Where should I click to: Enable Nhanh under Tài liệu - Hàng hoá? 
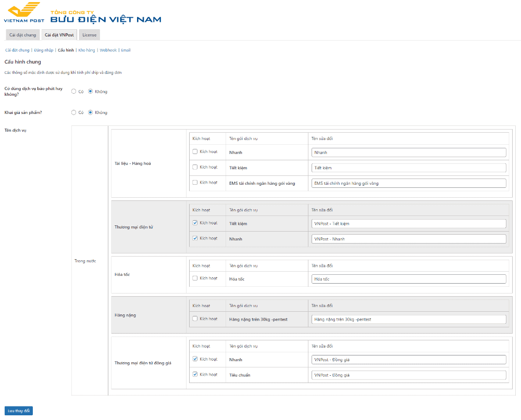[195, 152]
